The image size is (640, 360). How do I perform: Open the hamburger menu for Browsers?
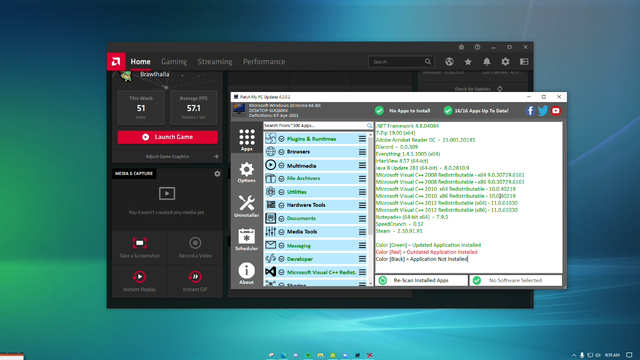362,152
